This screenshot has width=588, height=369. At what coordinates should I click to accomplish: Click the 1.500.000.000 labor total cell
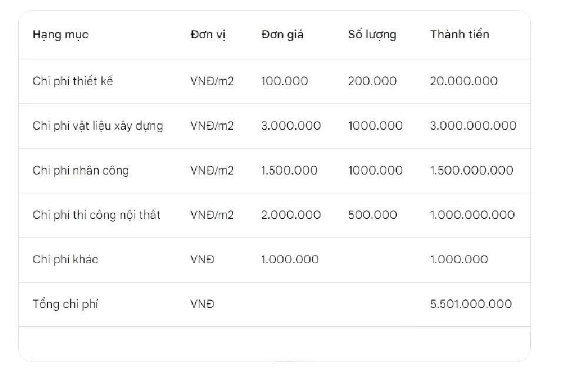(x=471, y=170)
